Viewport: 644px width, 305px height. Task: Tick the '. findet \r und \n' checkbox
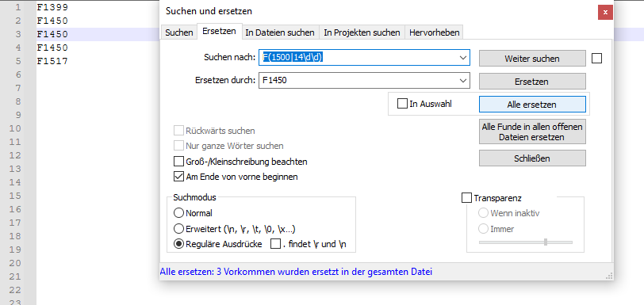point(275,244)
